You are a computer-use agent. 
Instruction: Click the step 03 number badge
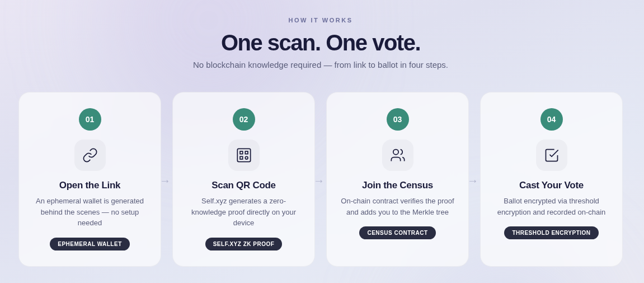pyautogui.click(x=398, y=119)
